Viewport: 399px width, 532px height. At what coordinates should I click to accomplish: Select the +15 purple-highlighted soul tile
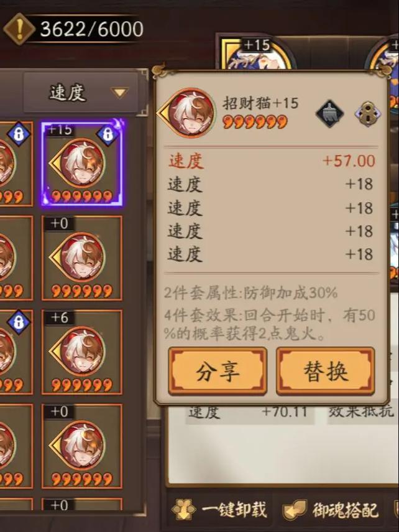[x=81, y=163]
